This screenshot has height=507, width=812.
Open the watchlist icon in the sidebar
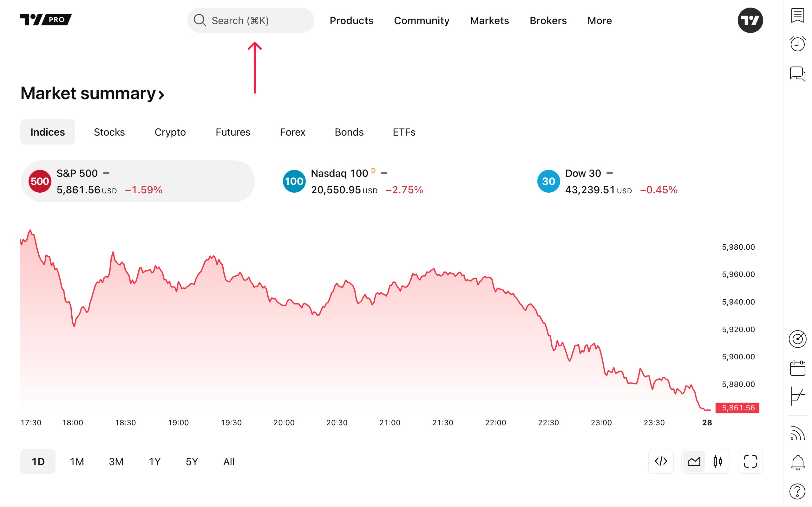click(797, 16)
